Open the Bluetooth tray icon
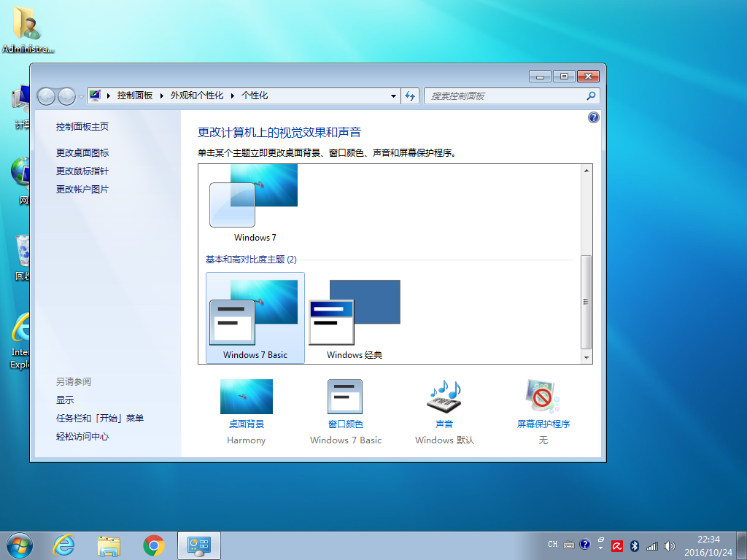 tap(635, 545)
